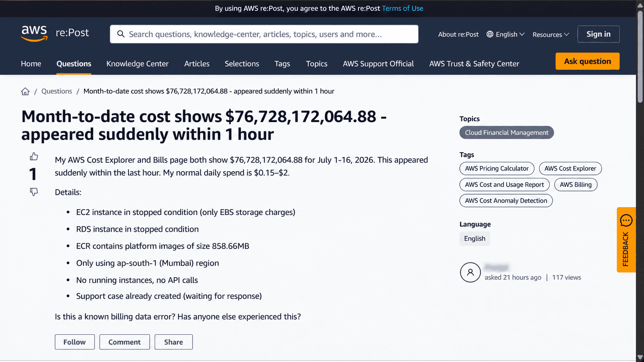Downvote the question with thumbs down
The height and width of the screenshot is (362, 644).
tap(34, 192)
